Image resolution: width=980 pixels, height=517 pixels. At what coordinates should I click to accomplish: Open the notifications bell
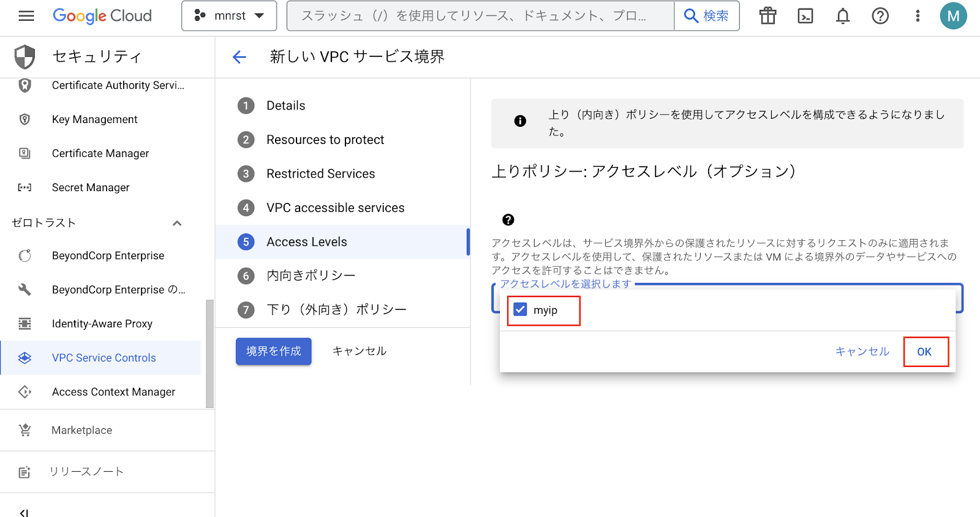[843, 16]
